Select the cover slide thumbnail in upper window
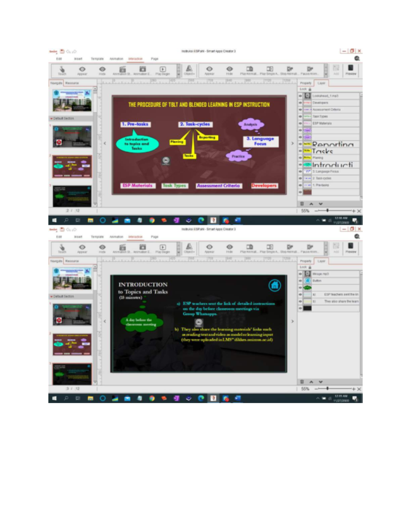Viewport: 411px width, 532px height. click(x=72, y=101)
